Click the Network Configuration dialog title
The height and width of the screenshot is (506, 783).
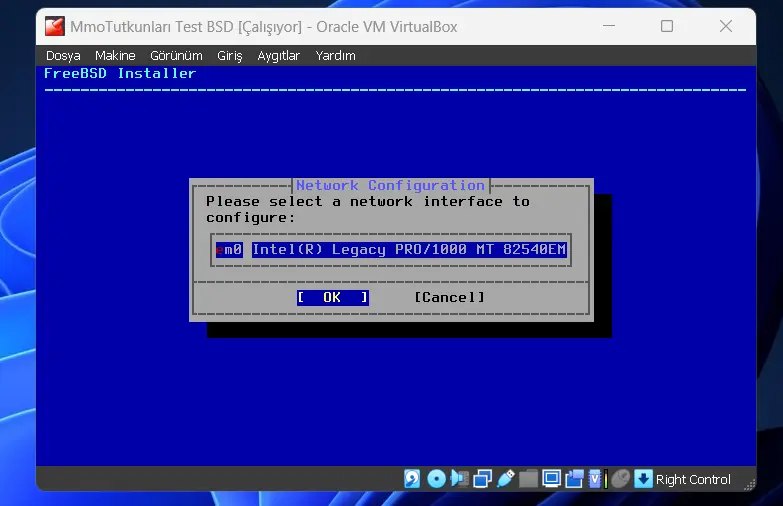point(391,185)
